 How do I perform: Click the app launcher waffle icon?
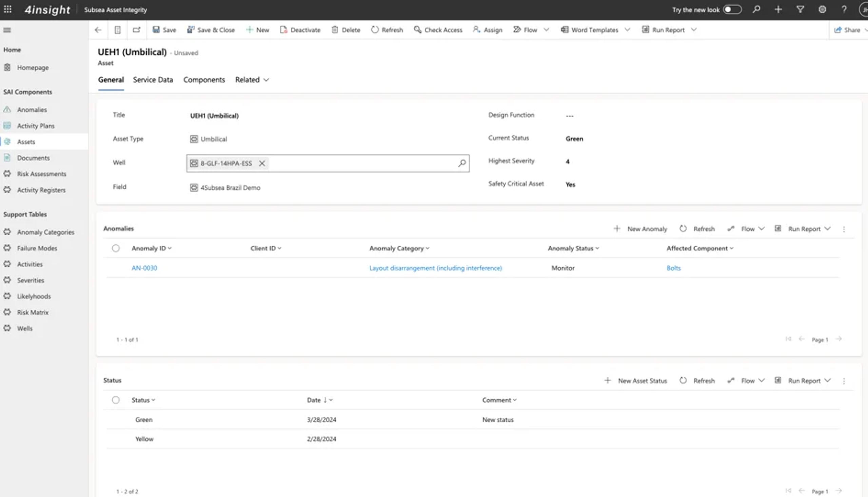pos(7,9)
